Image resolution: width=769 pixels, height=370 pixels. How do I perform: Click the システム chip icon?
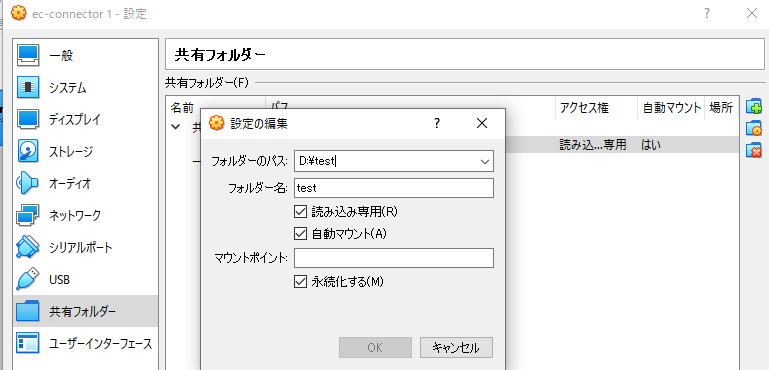28,87
